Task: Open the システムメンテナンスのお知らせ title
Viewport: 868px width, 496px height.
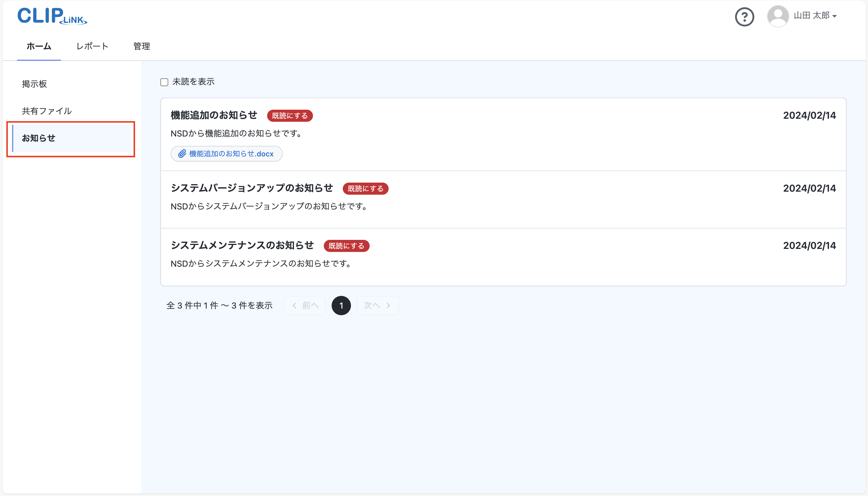Action: click(x=242, y=245)
